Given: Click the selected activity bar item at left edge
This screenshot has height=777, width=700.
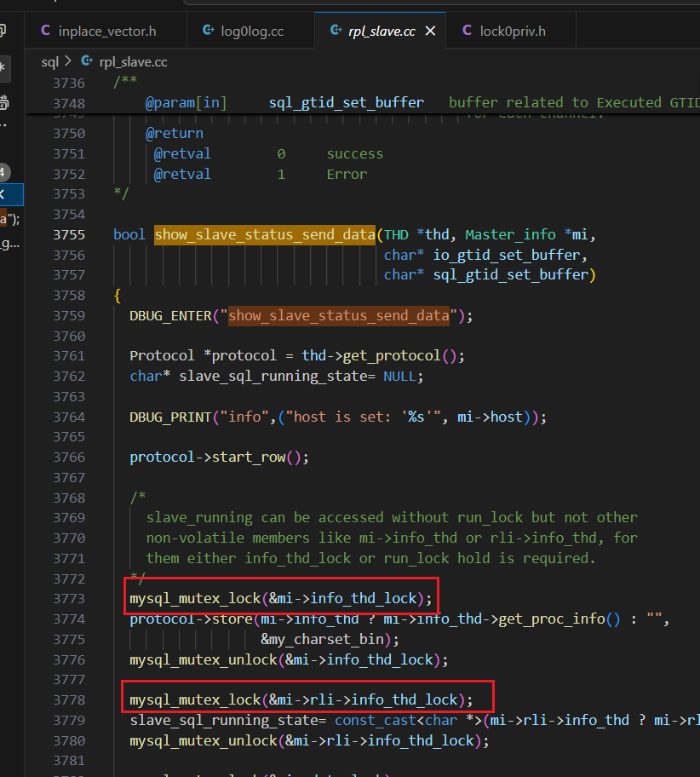Looking at the screenshot, I should click(11, 193).
